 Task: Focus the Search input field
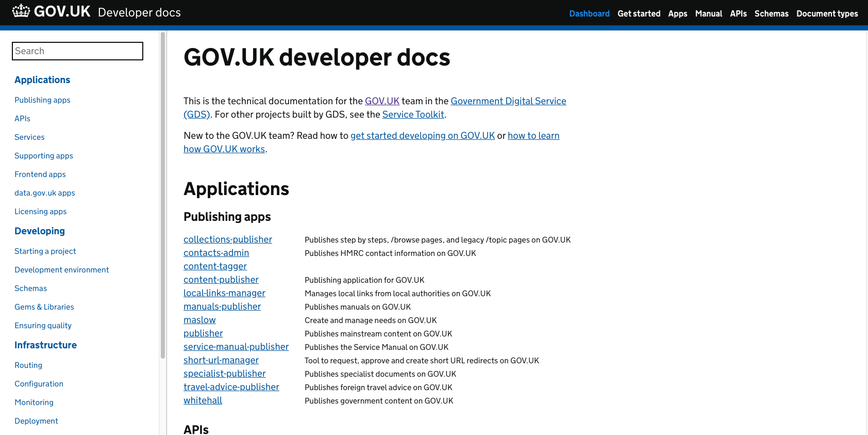coord(77,51)
